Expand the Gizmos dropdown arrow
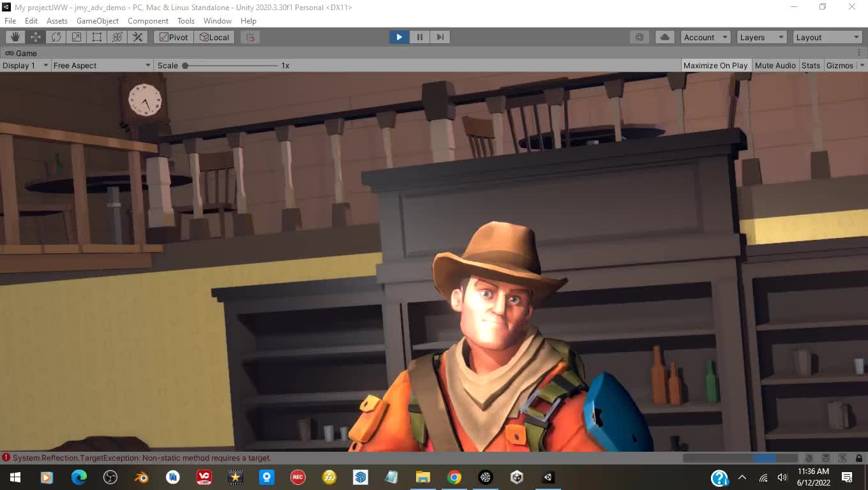 (862, 65)
